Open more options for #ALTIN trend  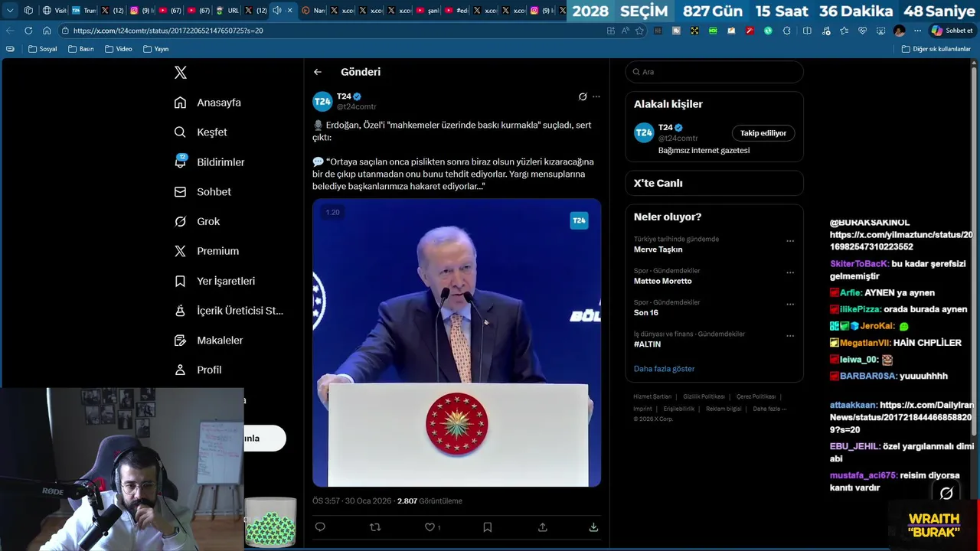click(790, 336)
